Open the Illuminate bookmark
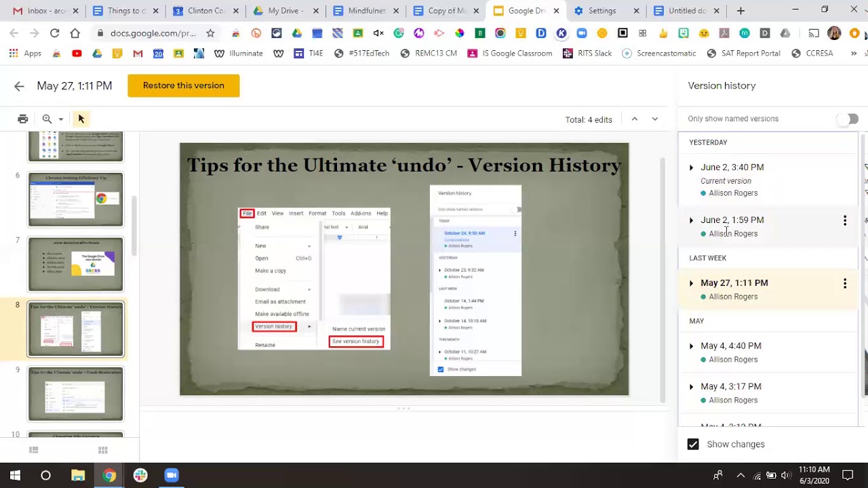 point(238,54)
